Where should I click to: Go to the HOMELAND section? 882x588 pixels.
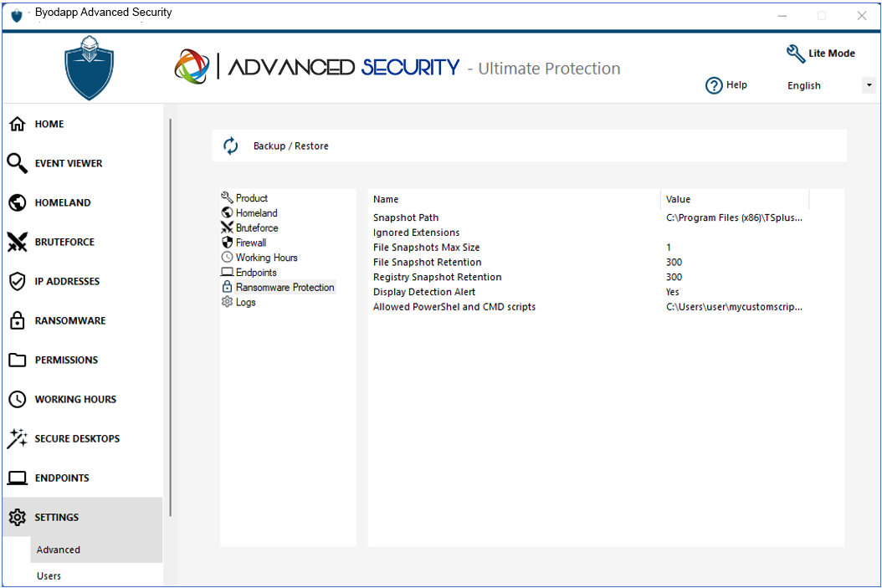point(63,202)
